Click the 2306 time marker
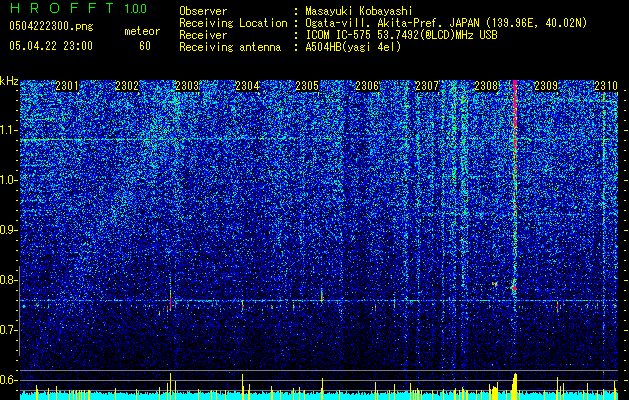The height and width of the screenshot is (400, 629). click(x=367, y=86)
